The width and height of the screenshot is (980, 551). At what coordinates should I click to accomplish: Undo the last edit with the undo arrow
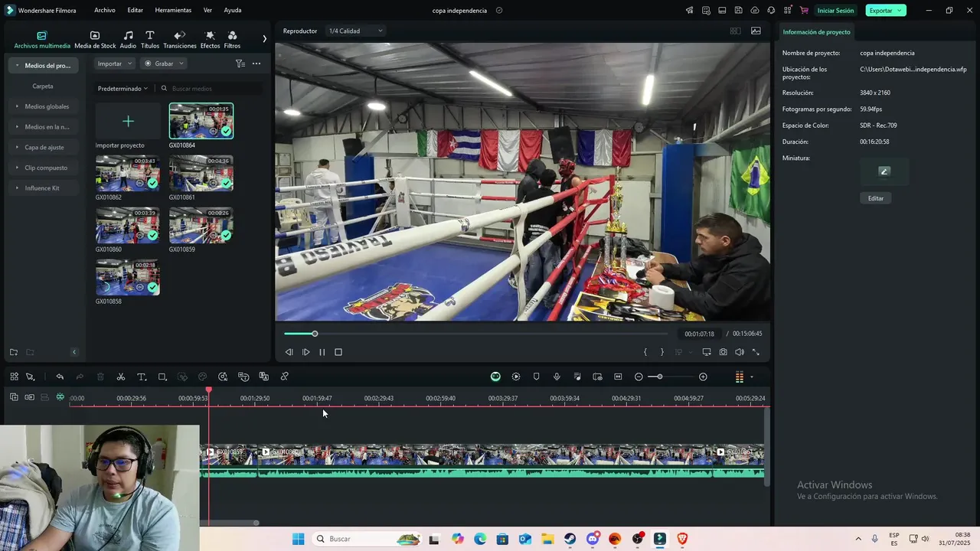tap(60, 377)
